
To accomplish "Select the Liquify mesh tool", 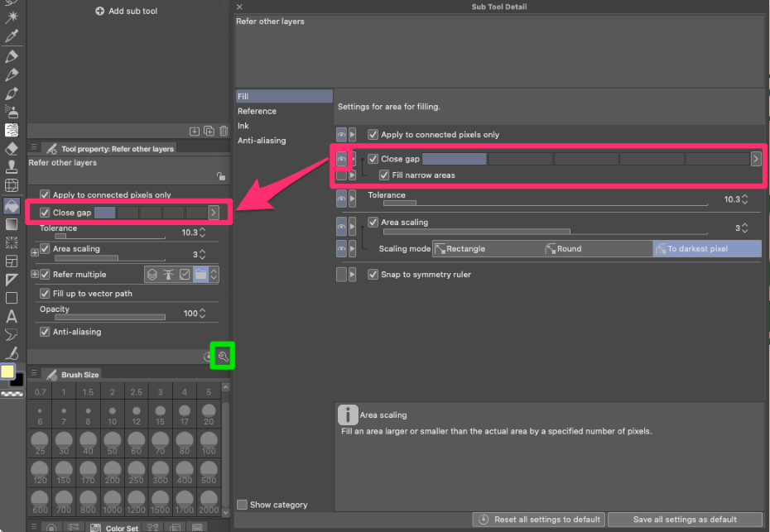I will [x=12, y=185].
